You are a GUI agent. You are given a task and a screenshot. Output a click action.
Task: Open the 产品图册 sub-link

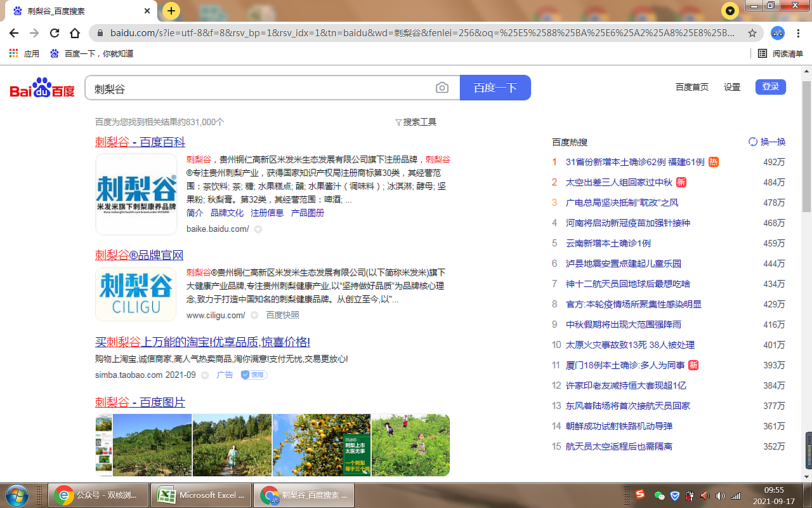click(308, 213)
